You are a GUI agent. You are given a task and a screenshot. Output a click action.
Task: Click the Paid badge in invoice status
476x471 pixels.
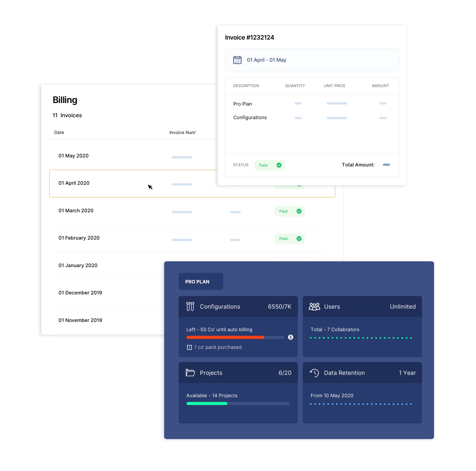[270, 165]
